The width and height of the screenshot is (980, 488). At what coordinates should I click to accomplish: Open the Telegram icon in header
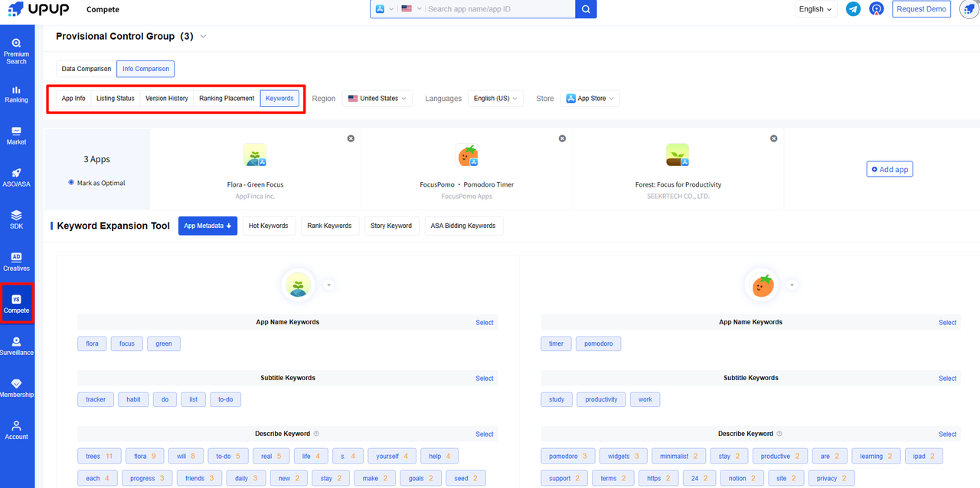click(853, 9)
